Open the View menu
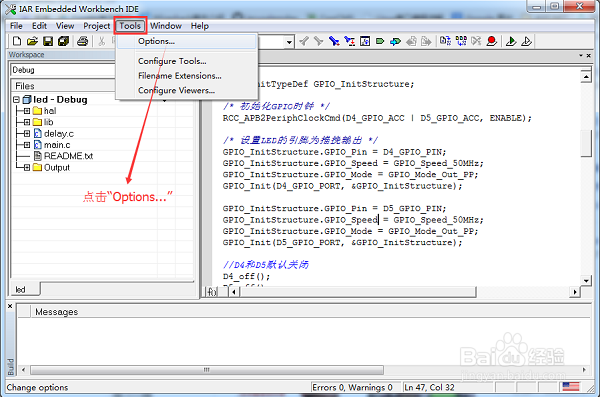Screen dimensions: 600x397 click(x=65, y=26)
